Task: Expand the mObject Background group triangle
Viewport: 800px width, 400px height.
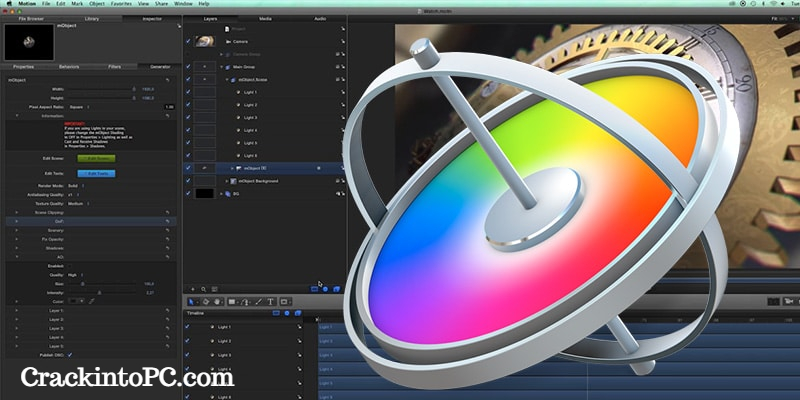Action: [x=228, y=181]
